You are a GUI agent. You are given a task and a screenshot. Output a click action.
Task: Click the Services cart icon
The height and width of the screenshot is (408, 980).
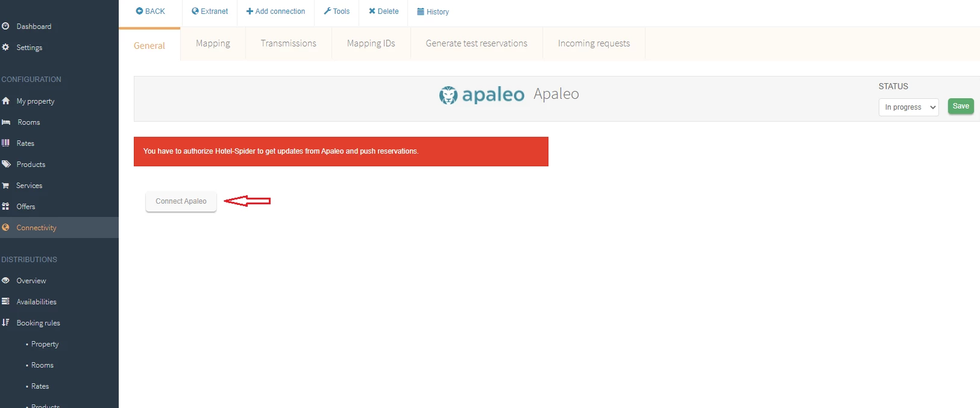point(5,186)
